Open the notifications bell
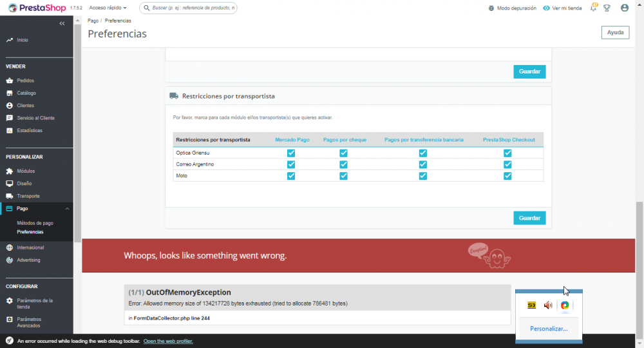Screen dimensions: 644x348 594,7
